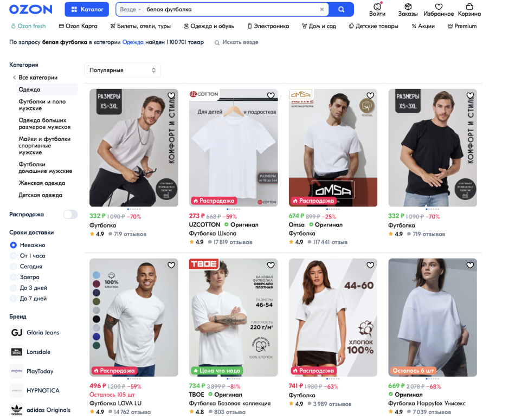Open Дом и сад section
The height and width of the screenshot is (420, 515).
[x=319, y=26]
